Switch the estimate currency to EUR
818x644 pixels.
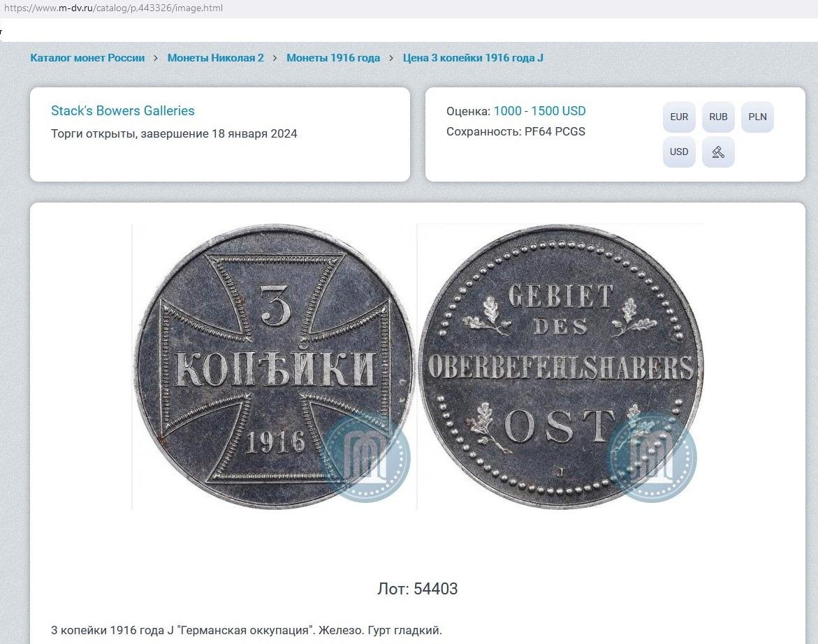coord(679,117)
